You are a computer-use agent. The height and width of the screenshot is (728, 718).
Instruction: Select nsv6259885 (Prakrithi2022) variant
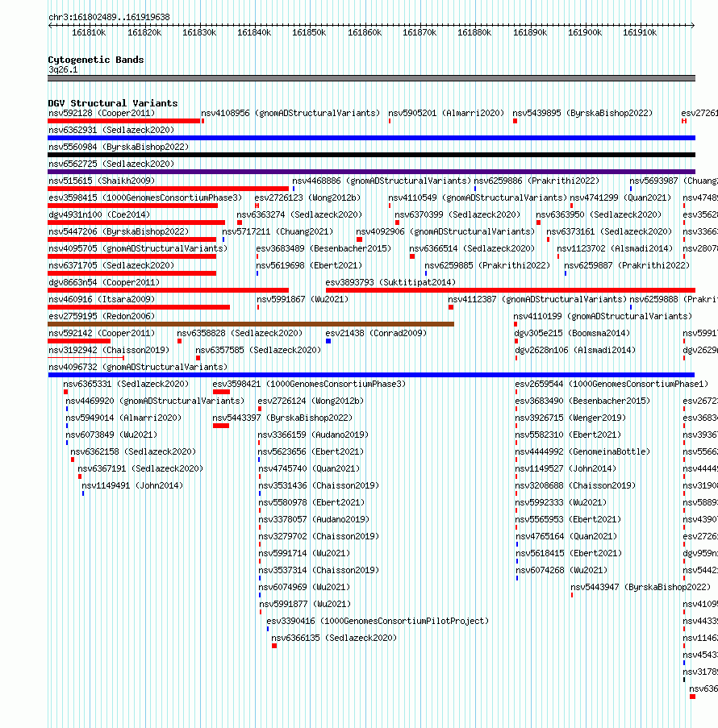click(487, 265)
